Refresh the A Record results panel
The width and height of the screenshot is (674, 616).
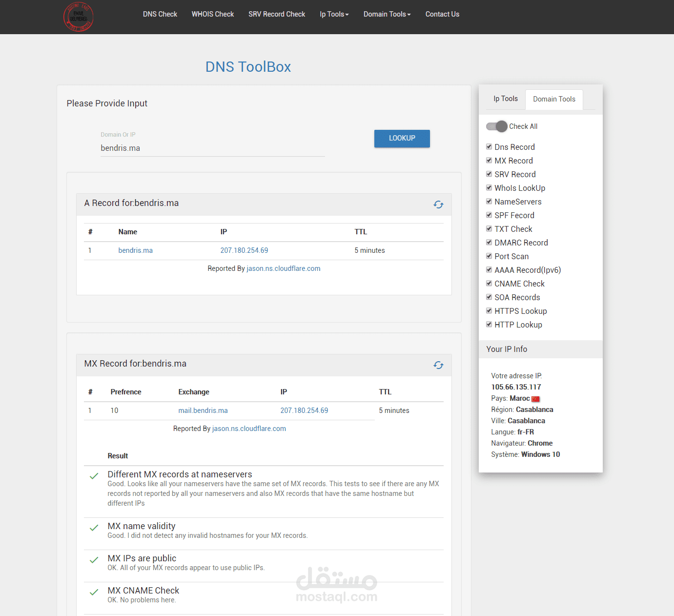pyautogui.click(x=438, y=205)
